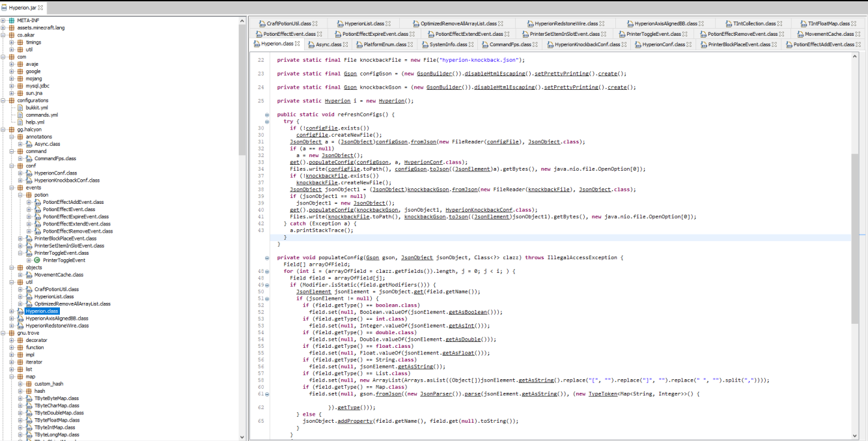The image size is (868, 441).
Task: Click the tree panel vertical scrollbar
Action: point(242,91)
